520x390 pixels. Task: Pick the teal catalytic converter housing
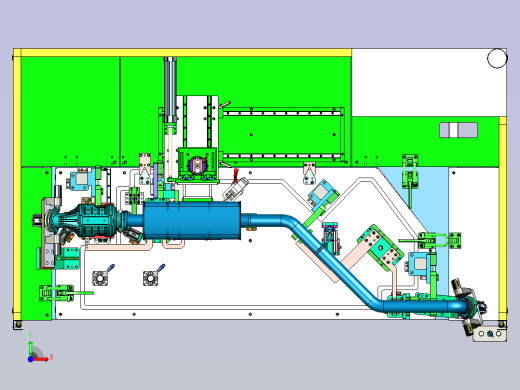coord(97,221)
